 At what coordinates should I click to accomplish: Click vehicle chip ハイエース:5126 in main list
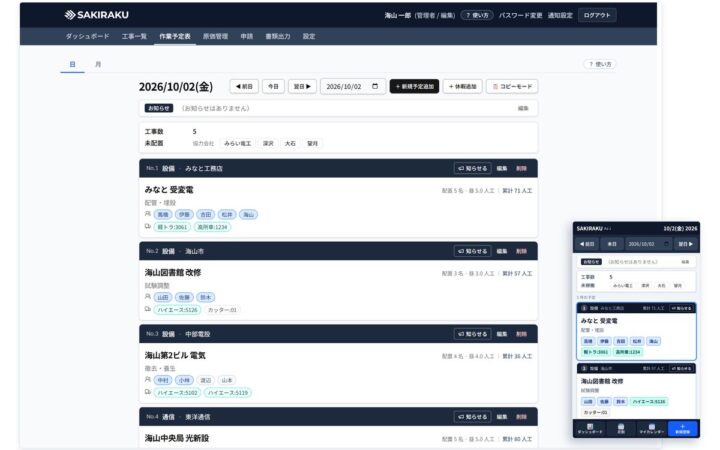coord(177,310)
